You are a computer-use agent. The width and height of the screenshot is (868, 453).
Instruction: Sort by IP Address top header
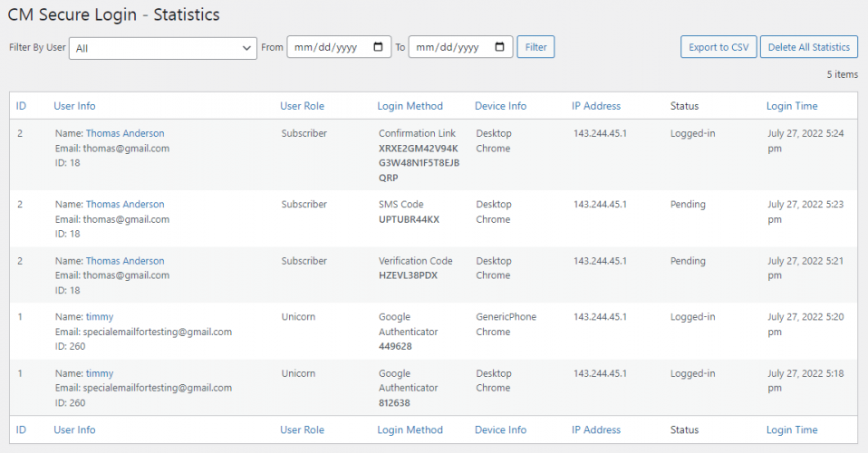pyautogui.click(x=596, y=106)
